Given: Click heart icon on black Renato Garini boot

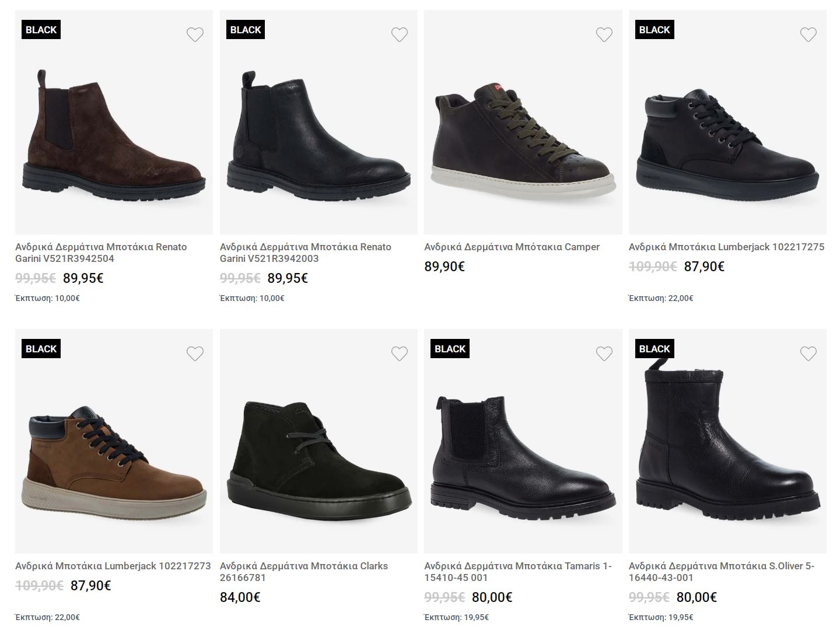Looking at the screenshot, I should coord(400,35).
